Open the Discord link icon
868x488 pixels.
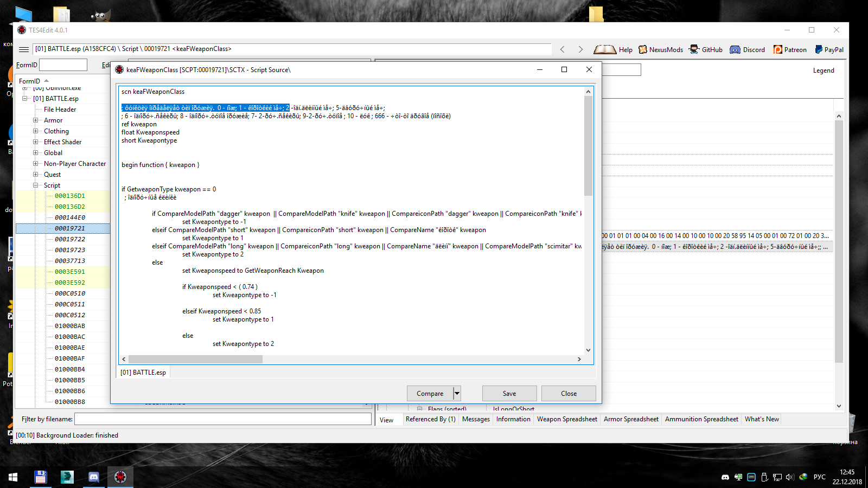click(735, 49)
